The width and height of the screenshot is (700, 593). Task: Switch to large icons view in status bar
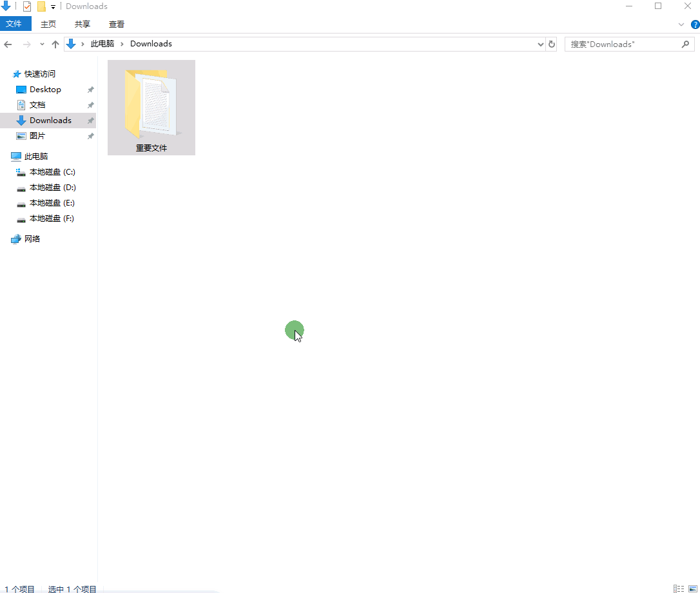(693, 588)
